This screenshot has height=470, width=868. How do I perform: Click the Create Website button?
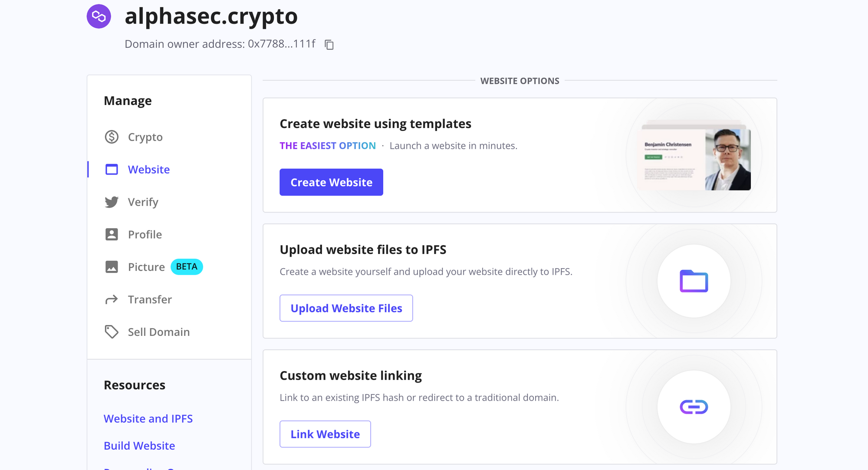coord(331,182)
